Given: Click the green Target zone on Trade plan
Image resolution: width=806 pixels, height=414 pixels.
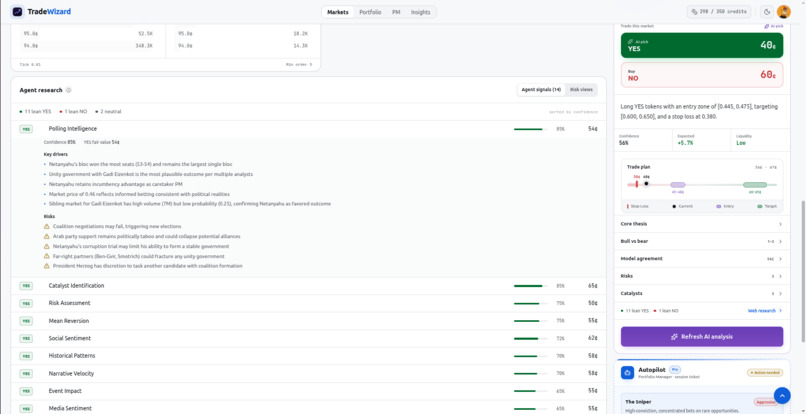Looking at the screenshot, I should 755,185.
